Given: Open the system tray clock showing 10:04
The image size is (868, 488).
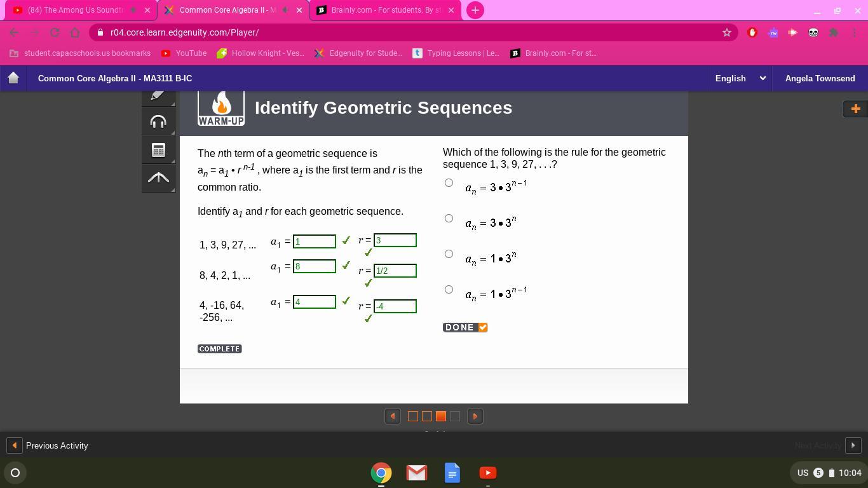Looking at the screenshot, I should (850, 473).
